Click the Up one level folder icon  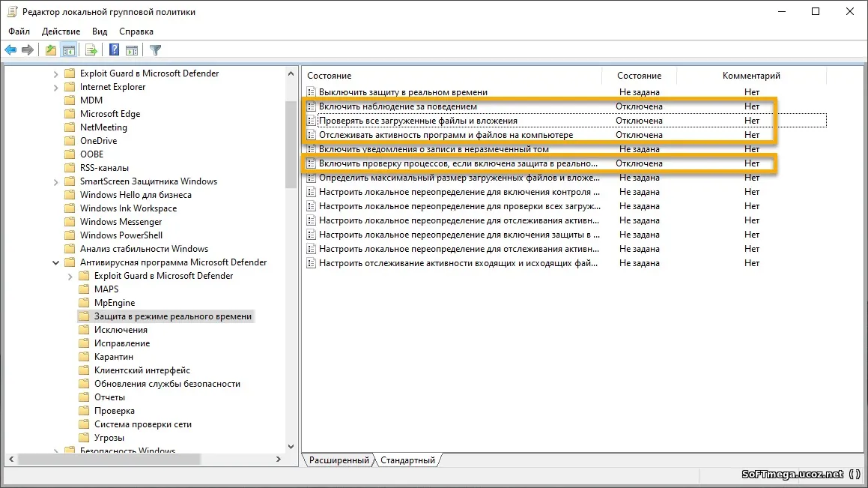pos(49,49)
